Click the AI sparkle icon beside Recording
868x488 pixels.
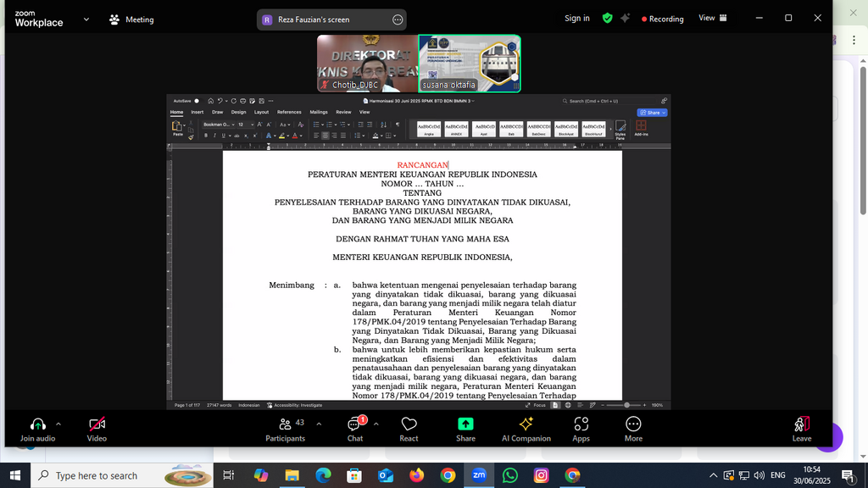point(625,19)
